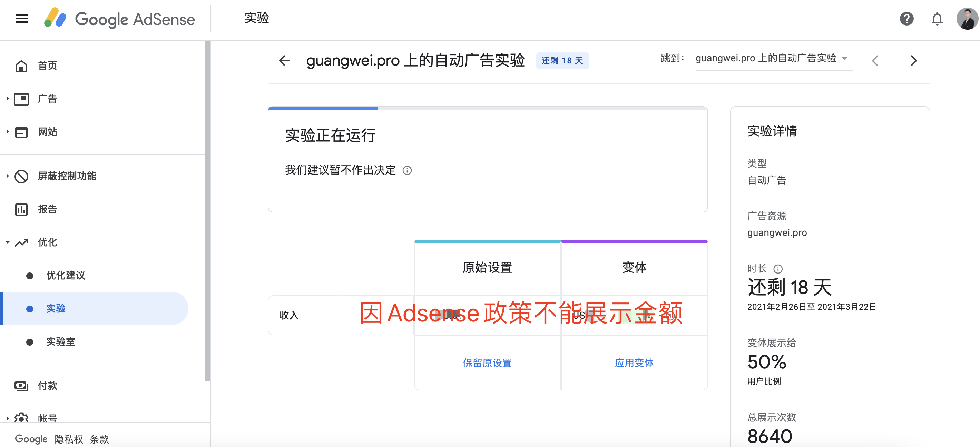Click the 首页 home icon

tap(21, 66)
